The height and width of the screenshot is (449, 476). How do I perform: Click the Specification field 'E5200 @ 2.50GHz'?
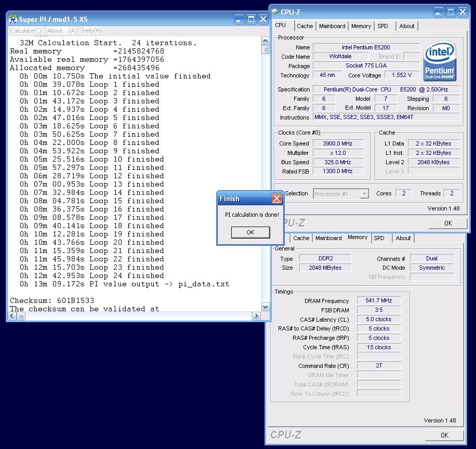(386, 89)
